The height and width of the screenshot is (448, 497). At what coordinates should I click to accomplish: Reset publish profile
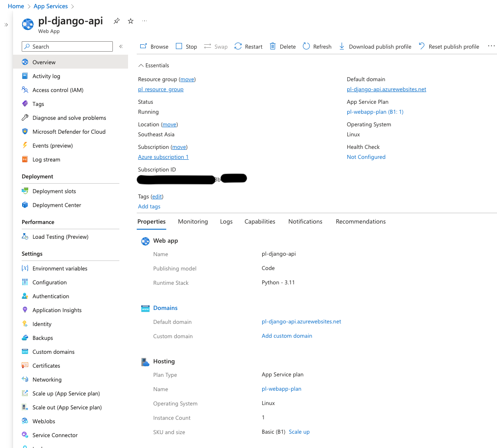[449, 46]
